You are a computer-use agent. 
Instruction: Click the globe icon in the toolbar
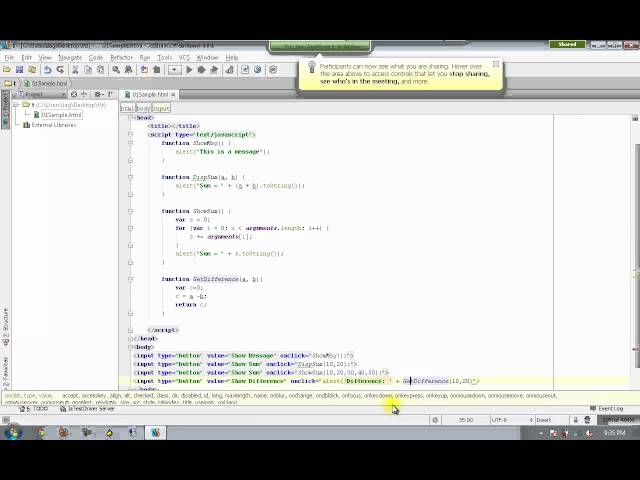[x=258, y=70]
